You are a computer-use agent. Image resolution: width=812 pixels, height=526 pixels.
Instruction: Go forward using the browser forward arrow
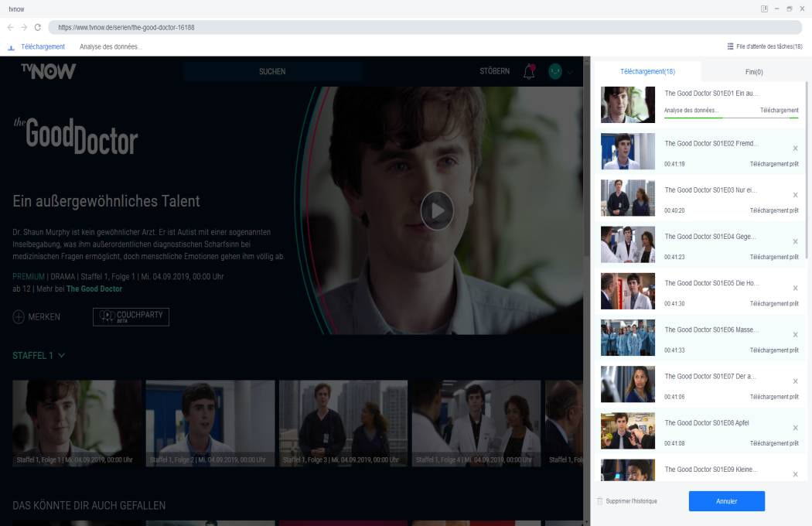click(24, 28)
